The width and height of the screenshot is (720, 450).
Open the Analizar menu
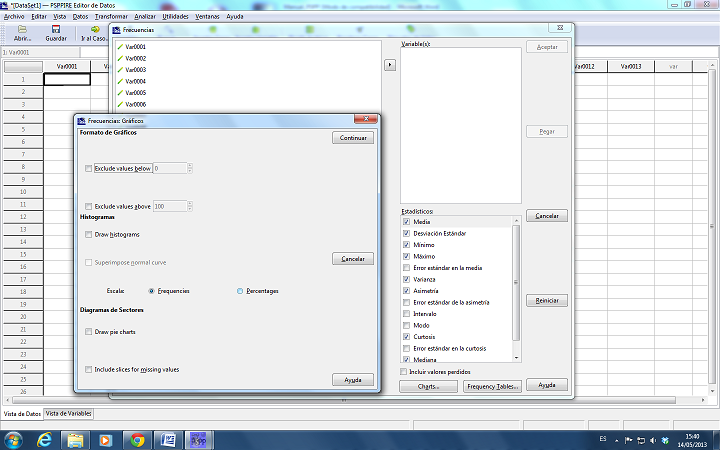(x=145, y=17)
